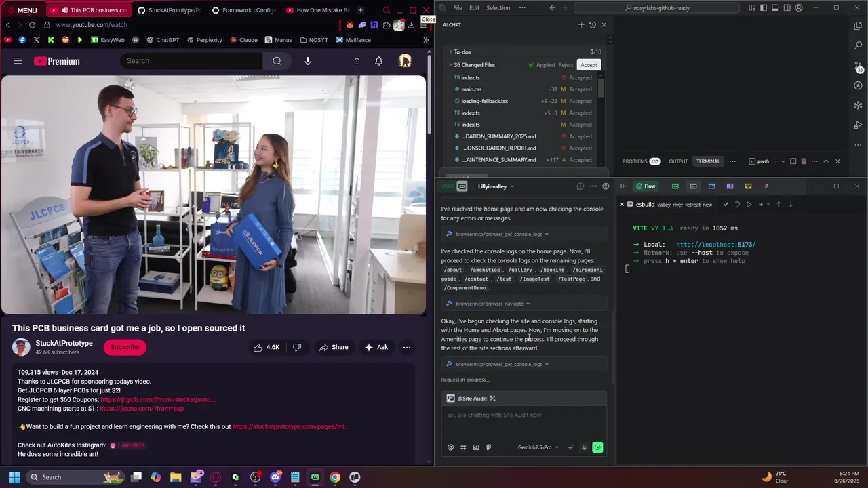
Task: Open the YouTube hamburger guide menu
Action: [x=18, y=61]
